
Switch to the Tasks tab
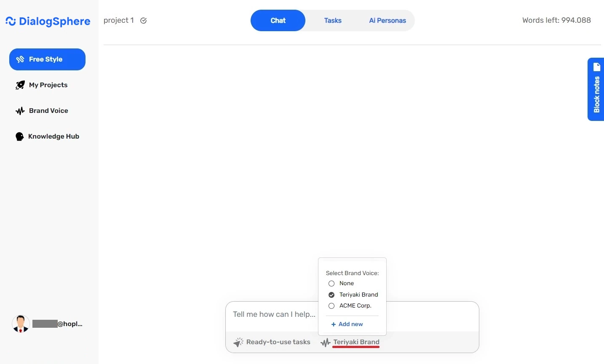(x=332, y=20)
